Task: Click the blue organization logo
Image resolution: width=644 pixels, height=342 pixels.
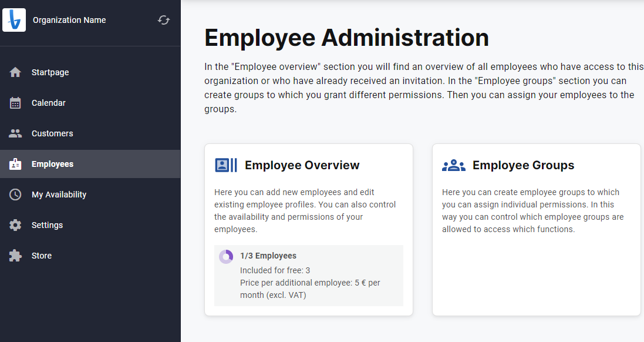Action: click(x=14, y=20)
